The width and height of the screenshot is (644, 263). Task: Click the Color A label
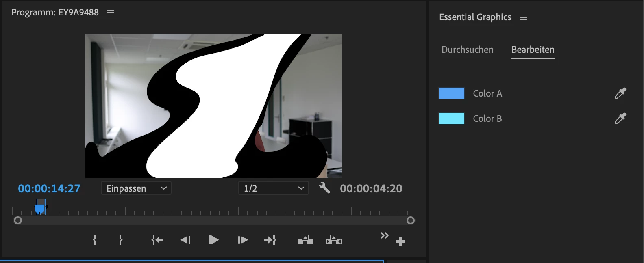click(487, 93)
